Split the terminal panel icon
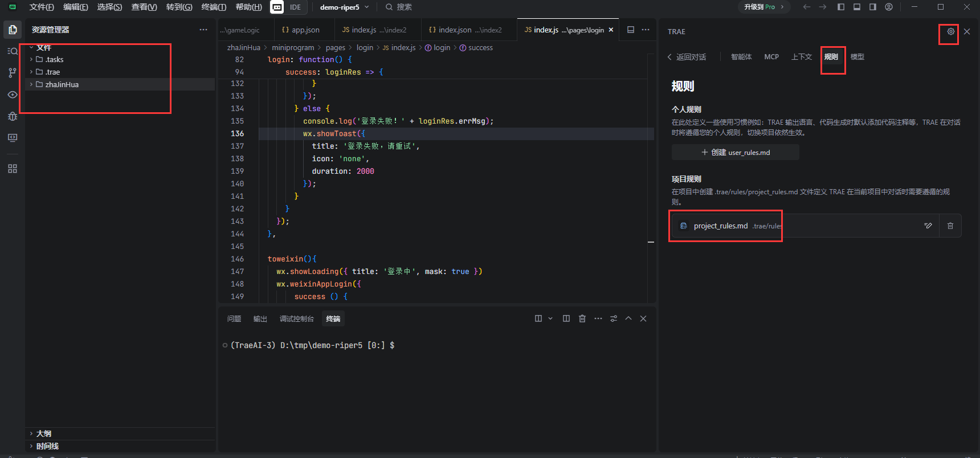Image resolution: width=980 pixels, height=458 pixels. 566,318
